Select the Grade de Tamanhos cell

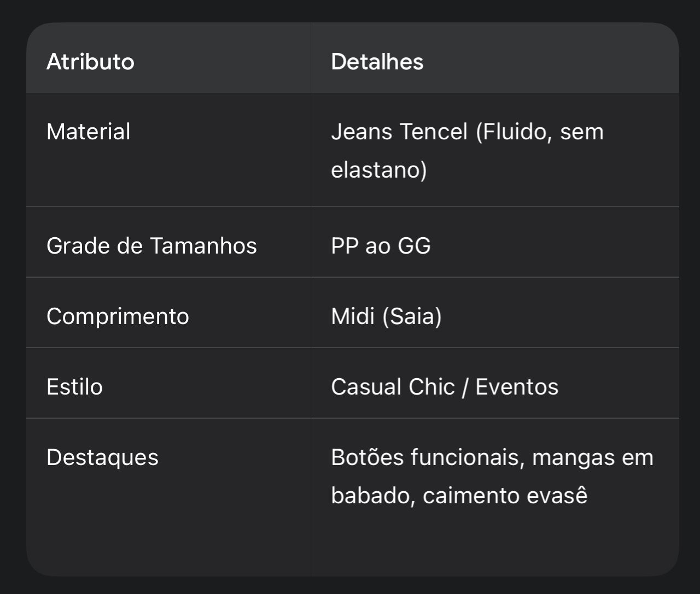[x=151, y=246]
